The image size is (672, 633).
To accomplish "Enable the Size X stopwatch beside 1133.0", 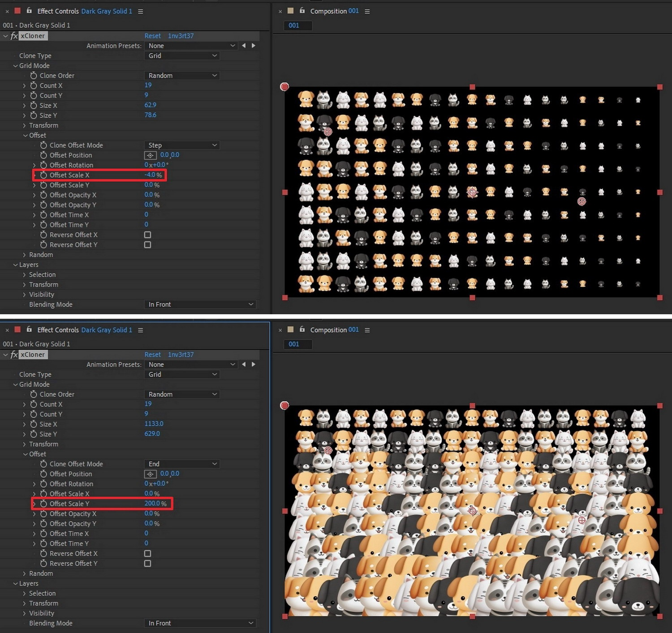I will point(34,424).
